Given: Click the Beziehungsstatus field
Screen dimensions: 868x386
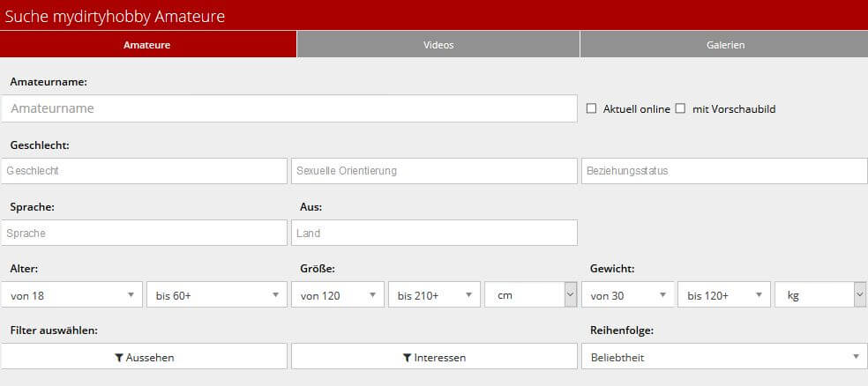Looking at the screenshot, I should [x=724, y=171].
